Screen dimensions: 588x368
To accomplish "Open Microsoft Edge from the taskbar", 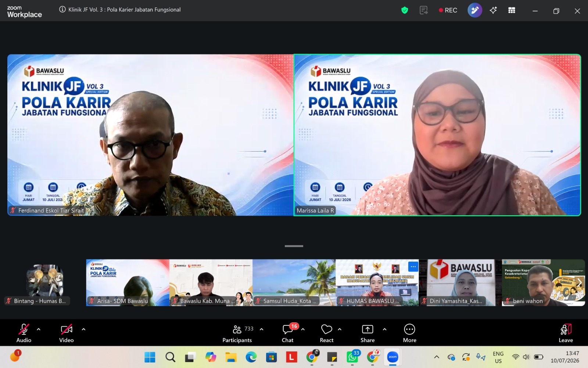I will tap(251, 357).
